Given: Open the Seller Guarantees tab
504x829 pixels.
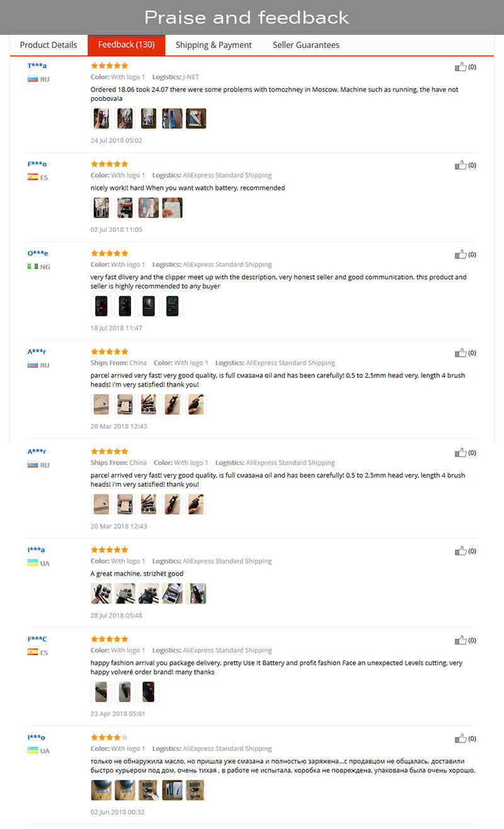Looking at the screenshot, I should click(306, 45).
